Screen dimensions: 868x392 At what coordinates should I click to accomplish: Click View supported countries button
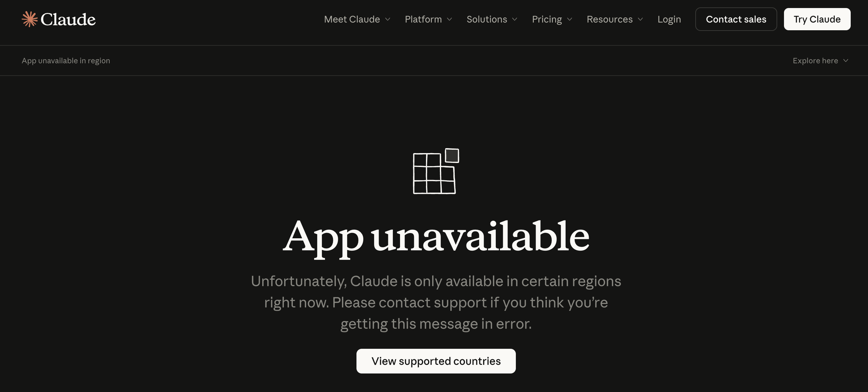(x=436, y=361)
